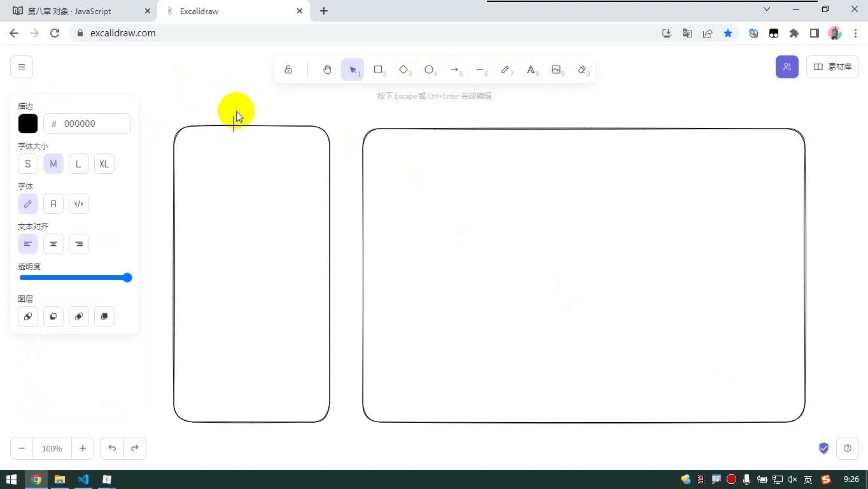This screenshot has height=489, width=868.
Task: Select the Hand pan tool
Action: 327,69
